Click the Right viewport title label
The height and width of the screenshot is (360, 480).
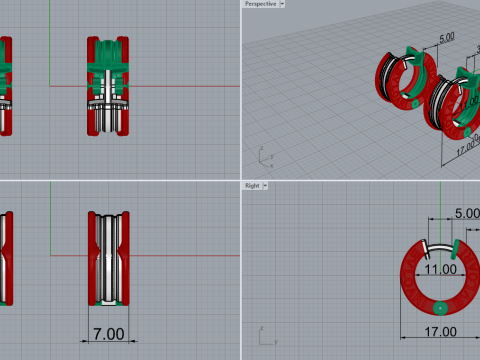coord(252,186)
